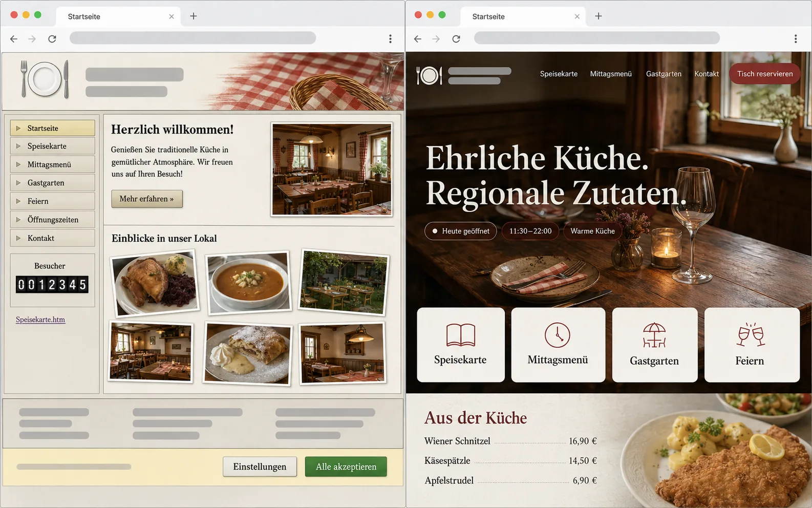Open Mittagsmenü in the left sidebar menu
812x508 pixels.
[x=52, y=164]
